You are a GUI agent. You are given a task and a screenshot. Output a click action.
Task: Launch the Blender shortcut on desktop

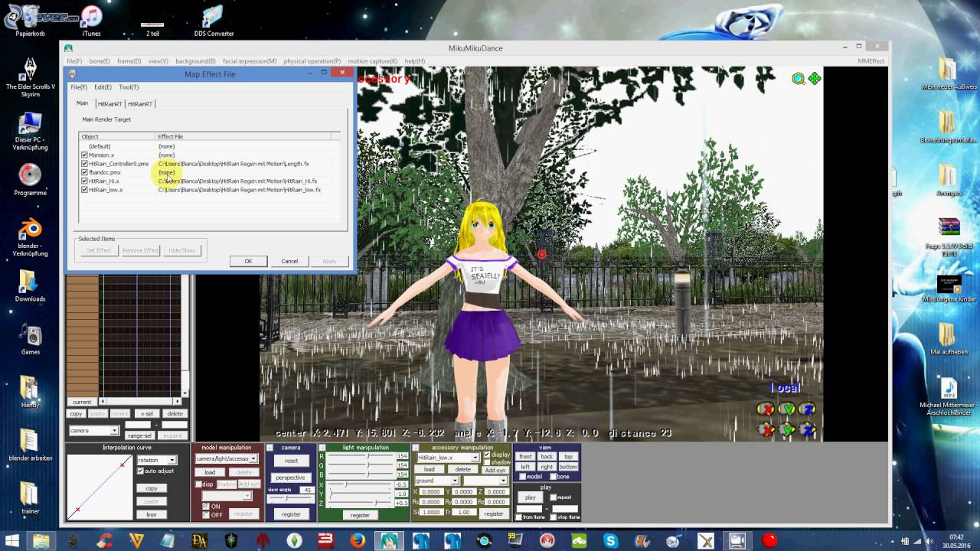coord(30,237)
